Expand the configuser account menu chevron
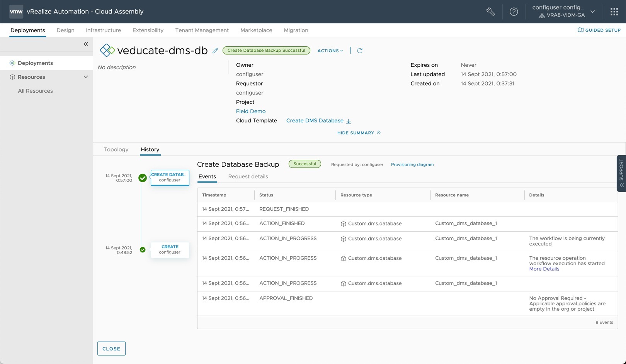 click(x=592, y=12)
